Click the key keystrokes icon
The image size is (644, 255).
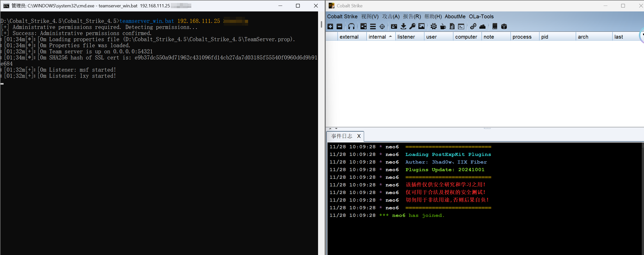click(412, 26)
